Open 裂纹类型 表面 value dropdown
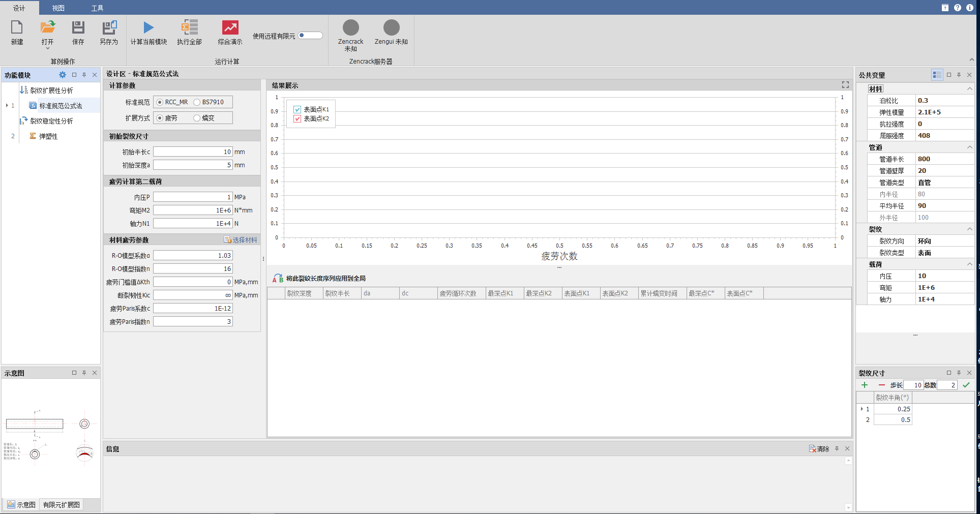Screen dimensions: 980x514 [x=945, y=253]
